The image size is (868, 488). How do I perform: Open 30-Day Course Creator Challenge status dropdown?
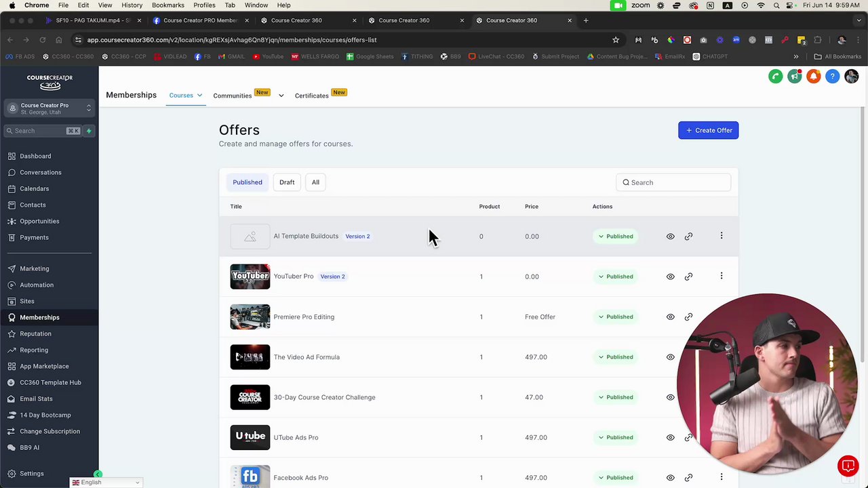point(616,397)
